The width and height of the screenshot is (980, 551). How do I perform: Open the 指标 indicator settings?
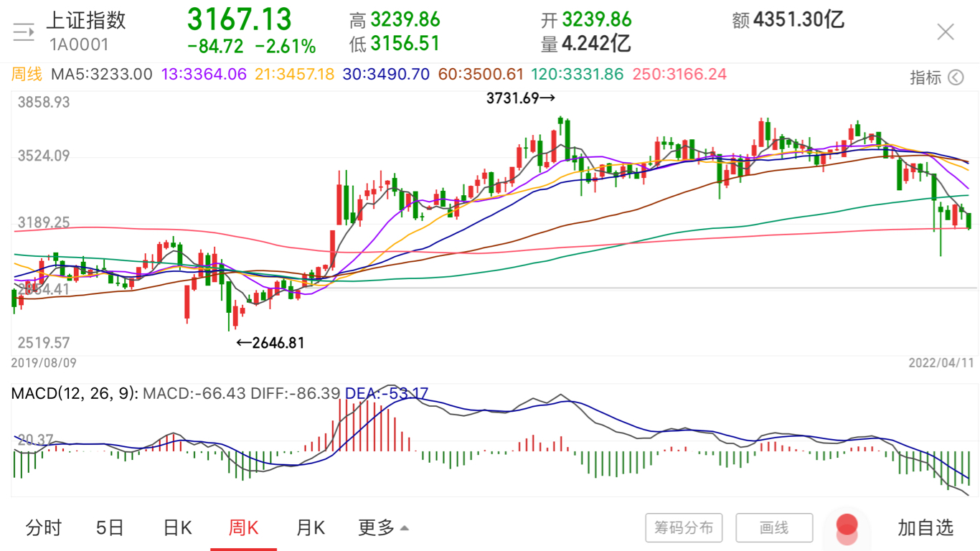[x=936, y=77]
